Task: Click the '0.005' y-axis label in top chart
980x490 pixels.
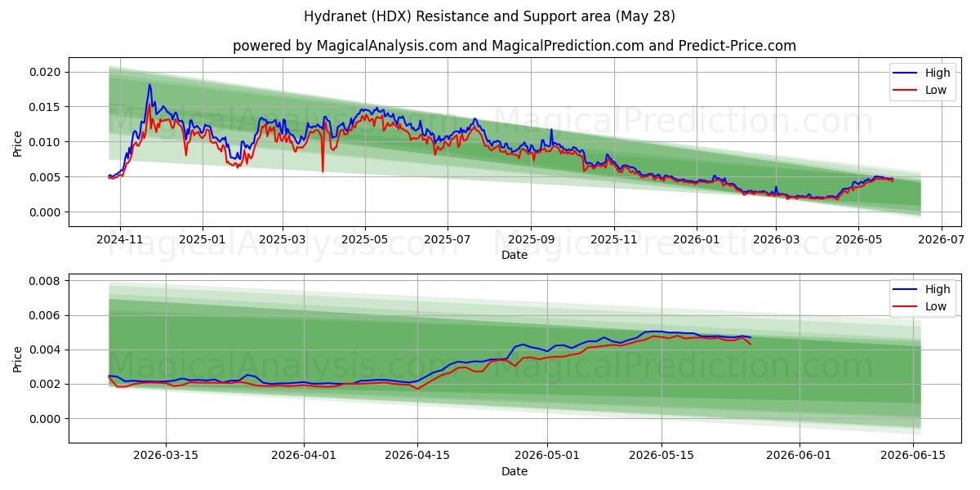Action: coord(45,177)
